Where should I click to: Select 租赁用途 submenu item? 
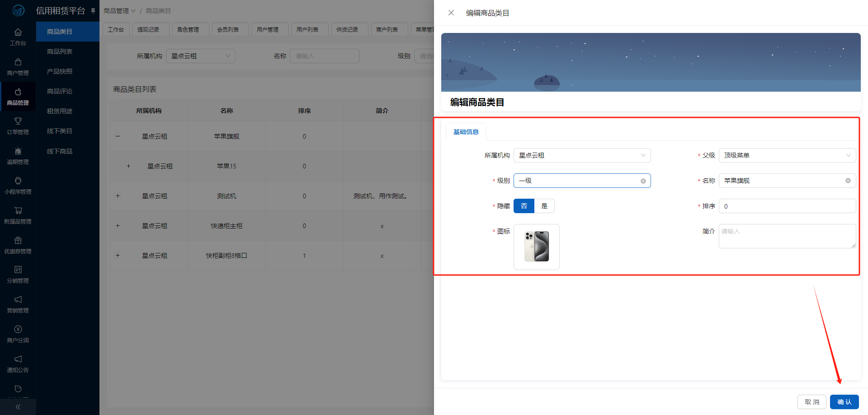[68, 111]
